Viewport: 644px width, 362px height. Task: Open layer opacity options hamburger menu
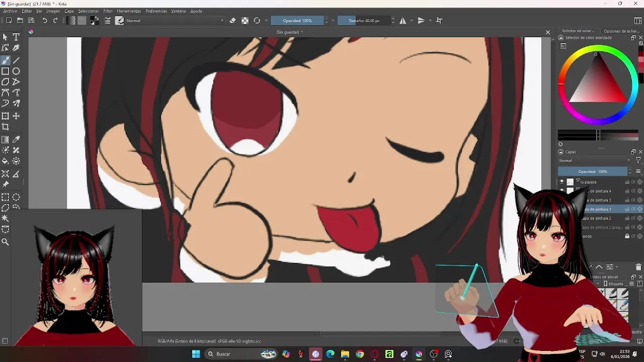(638, 171)
